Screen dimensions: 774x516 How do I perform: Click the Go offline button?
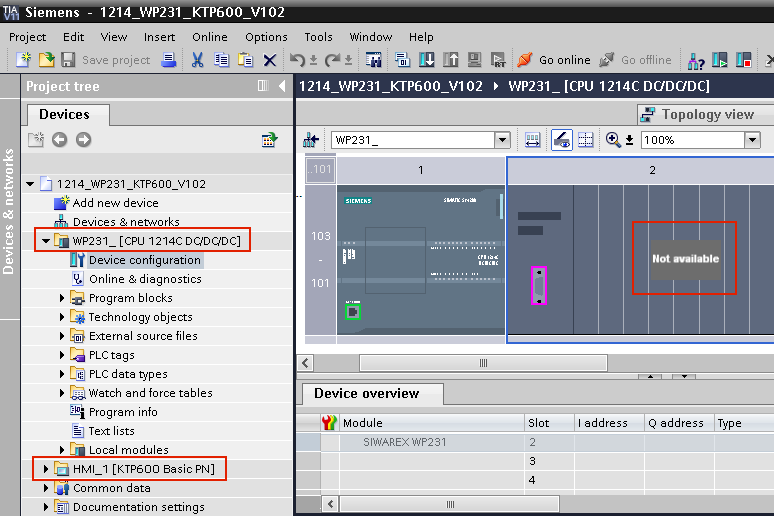(635, 60)
